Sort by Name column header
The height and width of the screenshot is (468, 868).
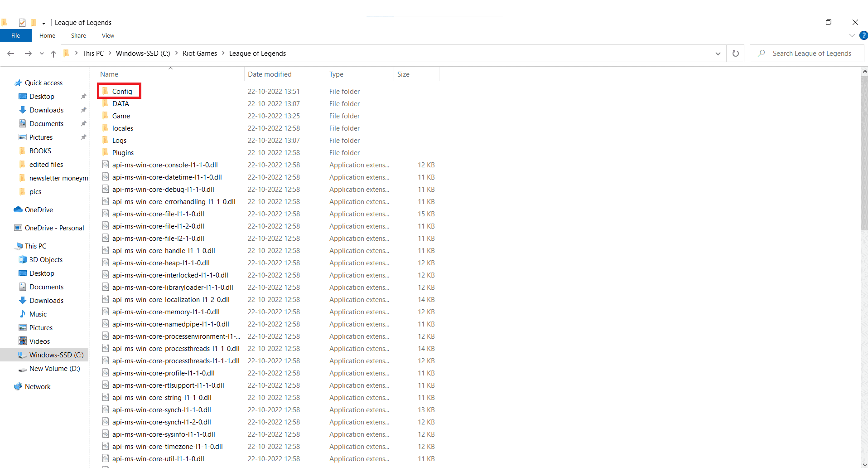[x=109, y=74]
